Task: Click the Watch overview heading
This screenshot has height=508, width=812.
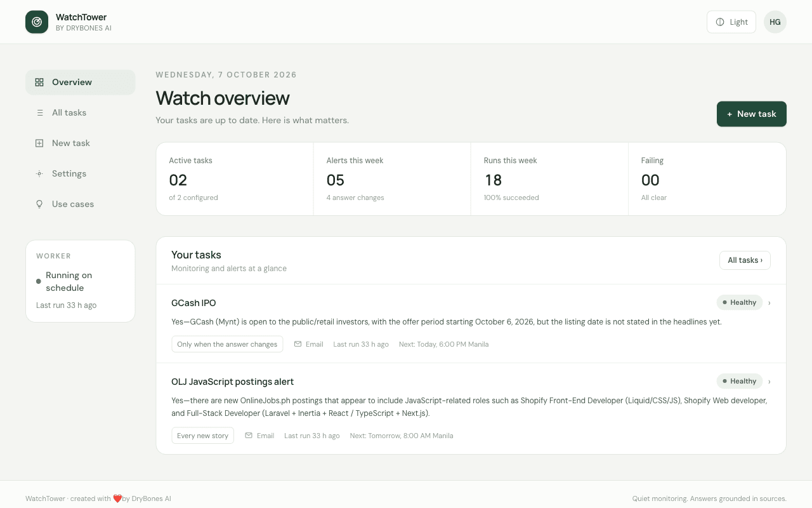Action: [x=223, y=98]
